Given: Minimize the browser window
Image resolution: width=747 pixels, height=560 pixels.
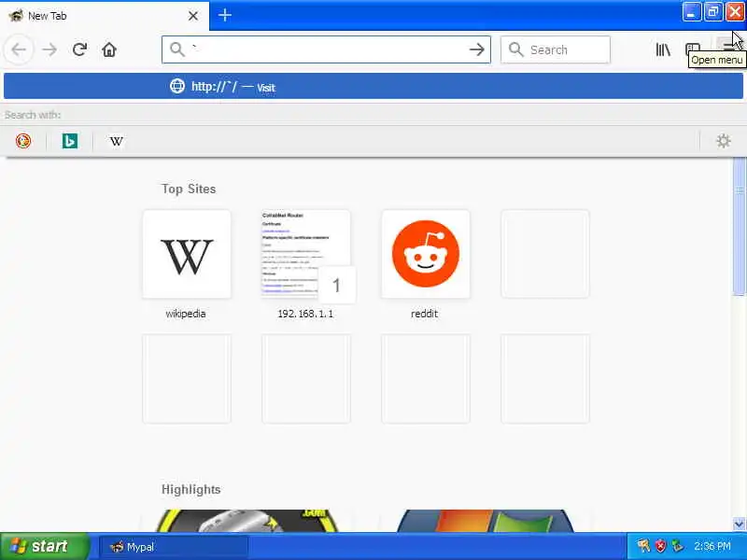Looking at the screenshot, I should pyautogui.click(x=691, y=12).
